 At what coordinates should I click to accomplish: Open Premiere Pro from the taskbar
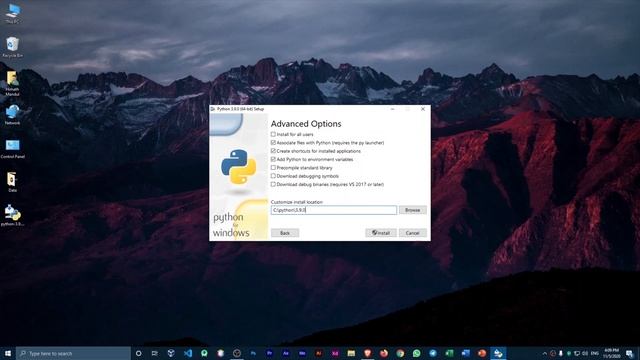pos(269,353)
